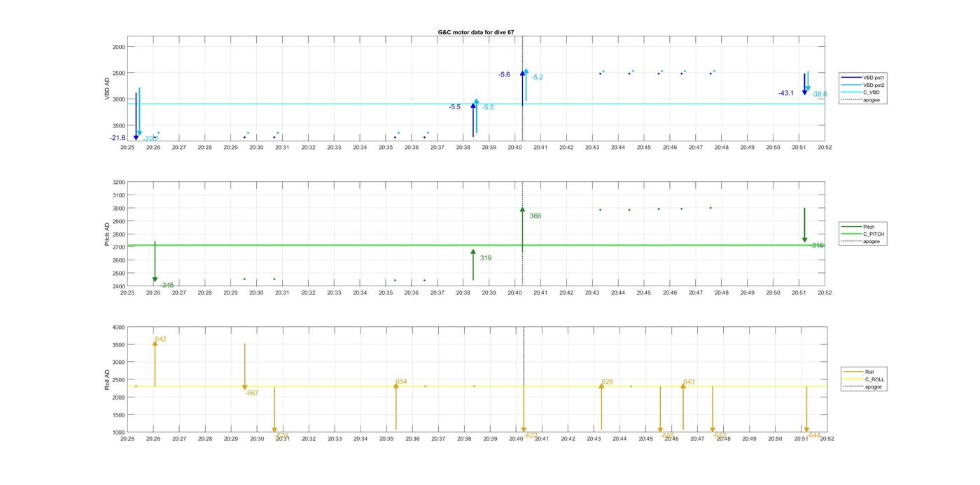Click the "-622" roll data label
Screen dimensions: 980x485
click(x=531, y=435)
